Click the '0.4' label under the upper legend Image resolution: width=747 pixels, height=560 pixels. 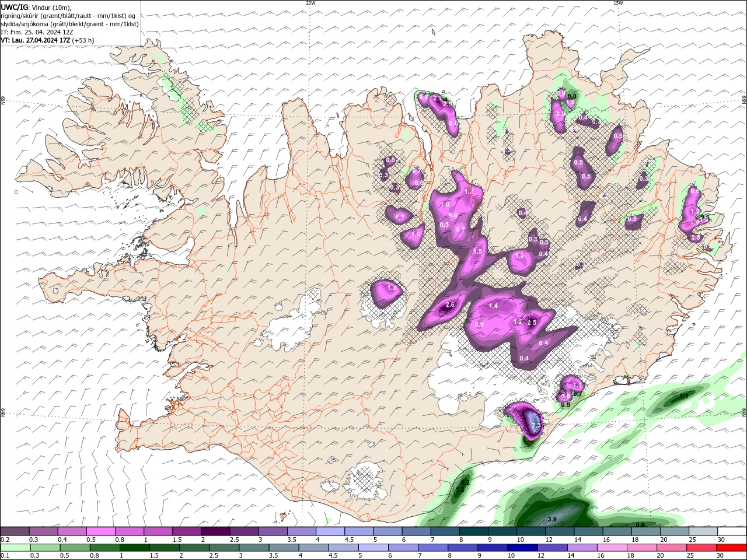click(x=62, y=540)
